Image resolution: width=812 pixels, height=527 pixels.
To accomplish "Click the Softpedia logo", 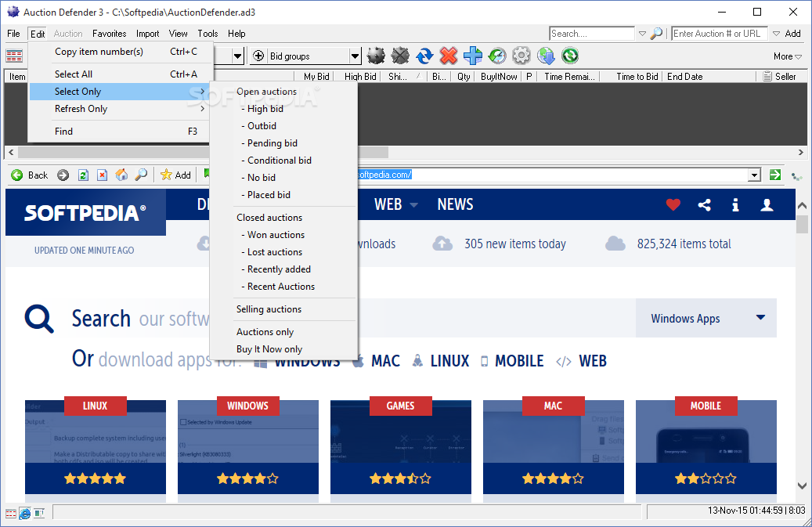I will tap(85, 212).
